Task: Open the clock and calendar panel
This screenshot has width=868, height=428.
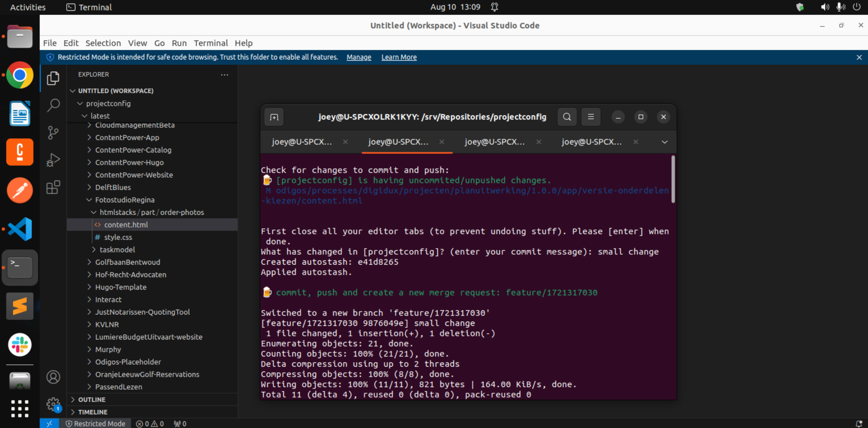Action: coord(455,7)
